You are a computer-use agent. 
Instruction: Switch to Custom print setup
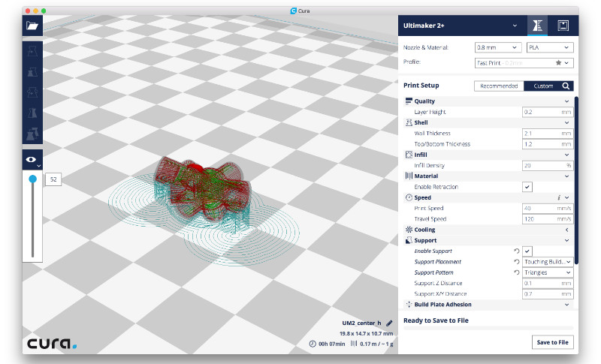coord(543,86)
